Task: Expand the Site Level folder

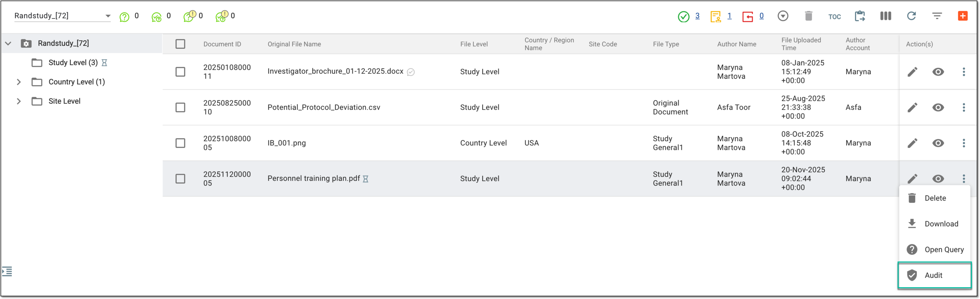Action: pos(18,101)
